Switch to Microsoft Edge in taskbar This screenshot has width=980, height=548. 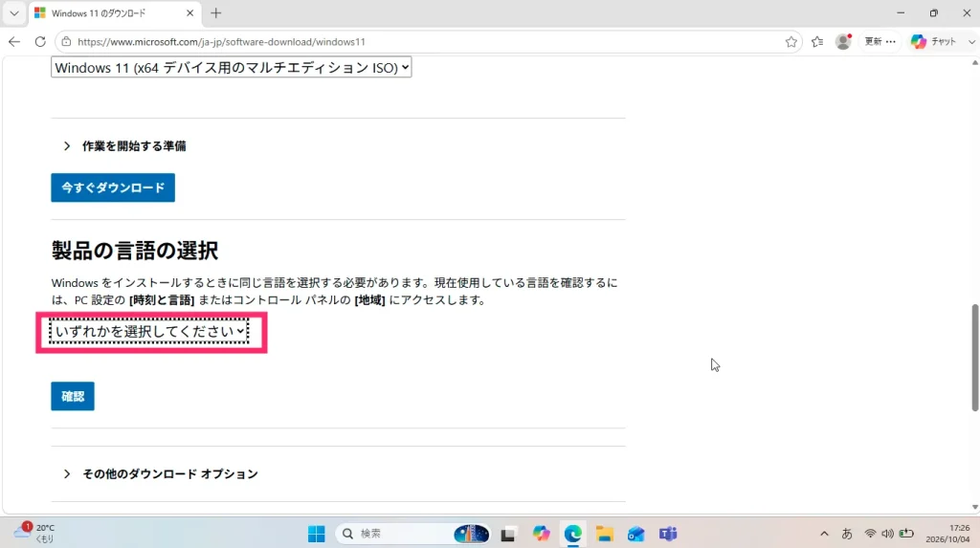(572, 534)
